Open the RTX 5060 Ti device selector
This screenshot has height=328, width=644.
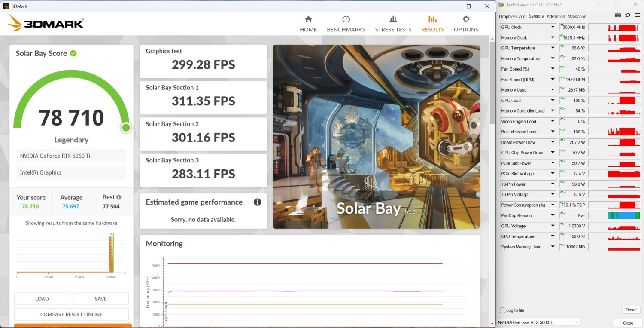click(x=538, y=322)
